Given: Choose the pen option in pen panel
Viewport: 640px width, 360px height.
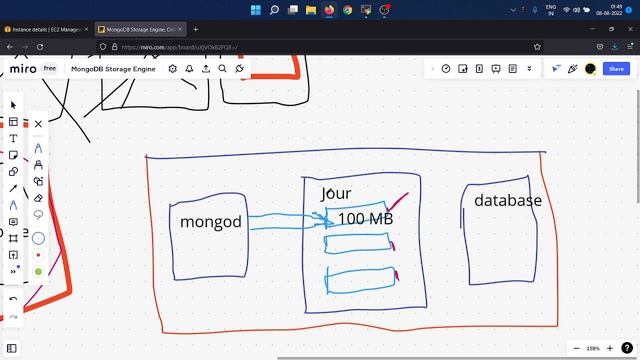Looking at the screenshot, I should tap(38, 148).
